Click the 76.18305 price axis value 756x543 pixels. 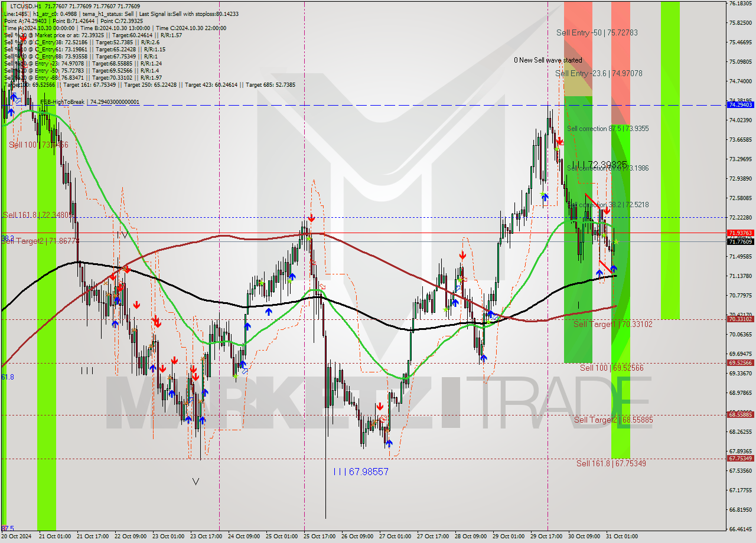740,4
